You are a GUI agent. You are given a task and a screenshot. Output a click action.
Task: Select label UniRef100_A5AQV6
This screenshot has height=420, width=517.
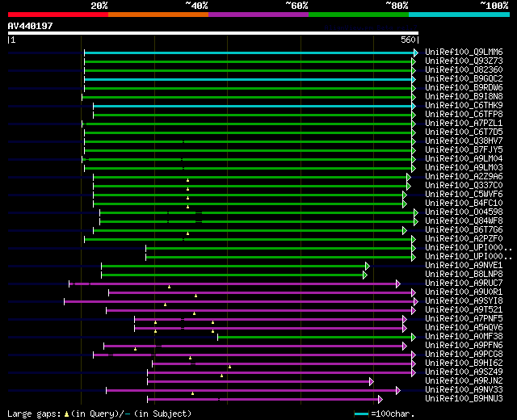(464, 328)
